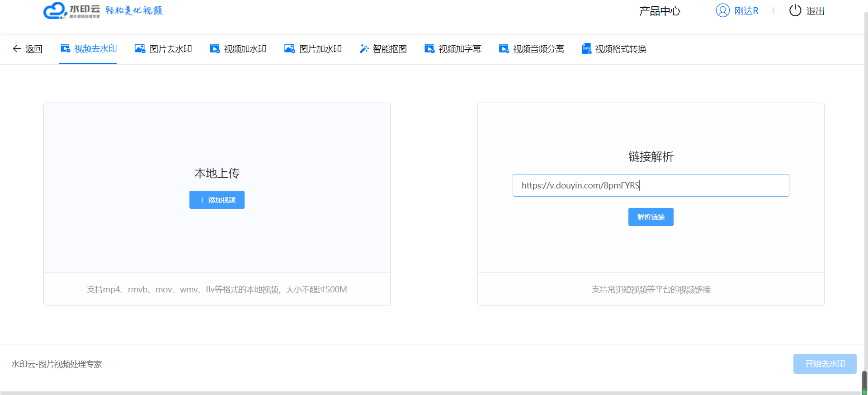Click the MP4 视频格式转换 icon
Screen dimensions: 868x395
(586, 49)
